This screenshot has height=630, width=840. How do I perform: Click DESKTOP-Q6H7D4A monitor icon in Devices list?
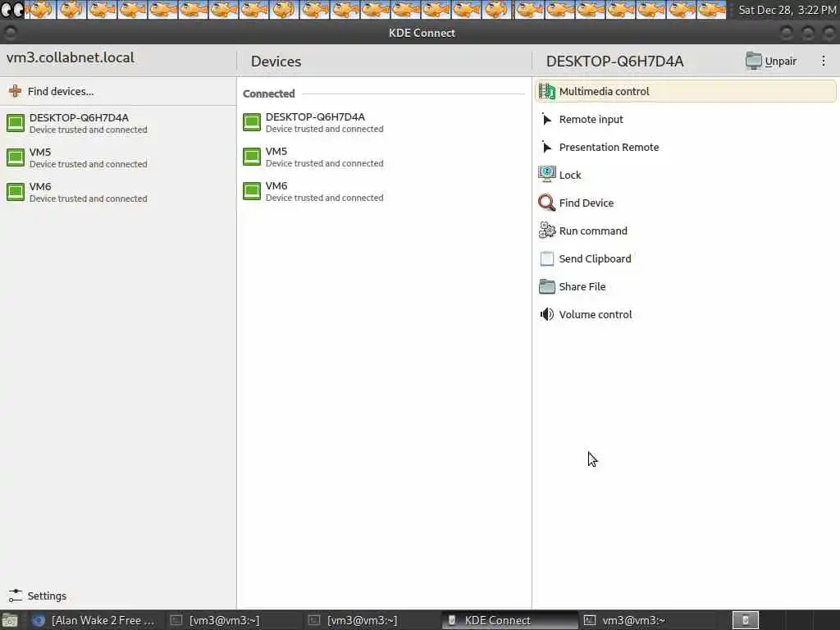pyautogui.click(x=251, y=122)
